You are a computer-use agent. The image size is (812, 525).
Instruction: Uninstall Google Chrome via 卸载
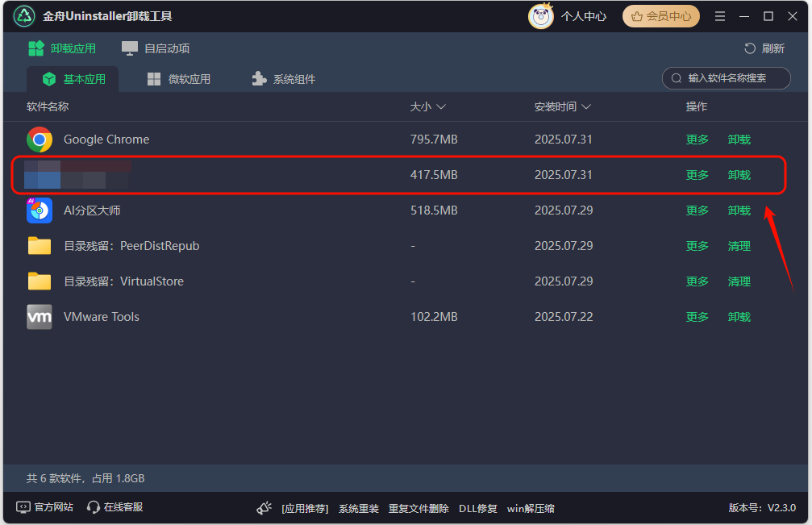pos(739,140)
